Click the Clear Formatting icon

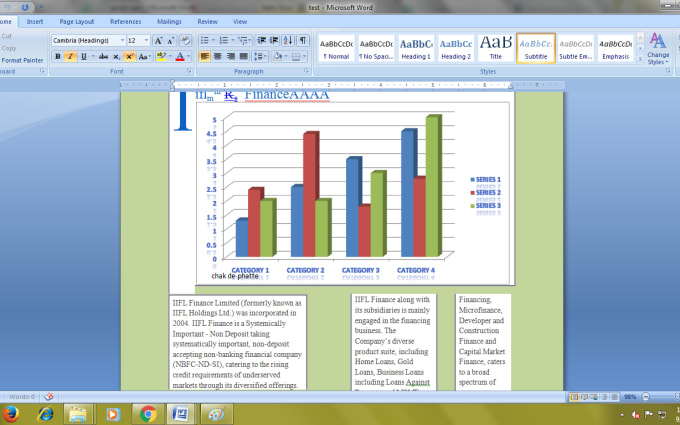tap(186, 41)
